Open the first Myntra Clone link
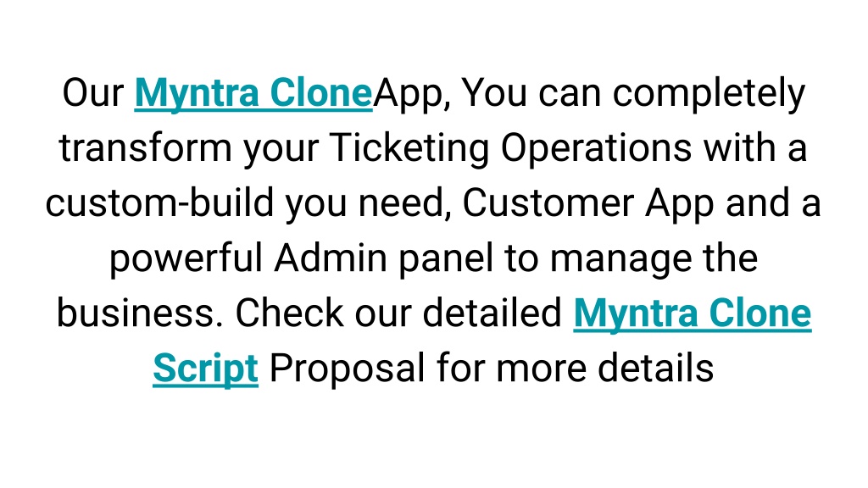The image size is (868, 488). pos(253,93)
